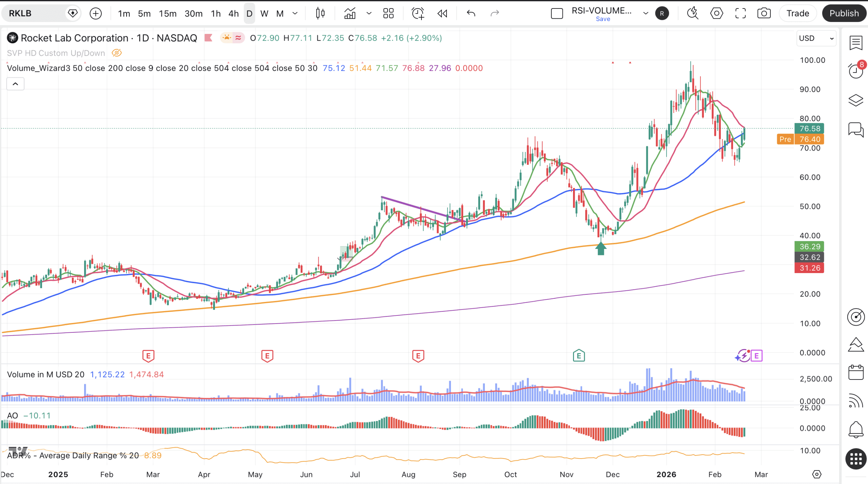The width and height of the screenshot is (868, 484).
Task: Click the Publish button
Action: point(844,13)
